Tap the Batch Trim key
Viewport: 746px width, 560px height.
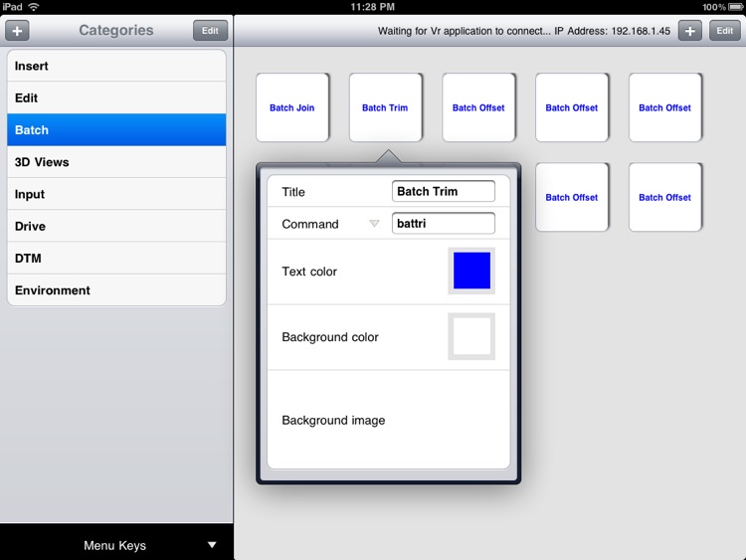tap(385, 107)
